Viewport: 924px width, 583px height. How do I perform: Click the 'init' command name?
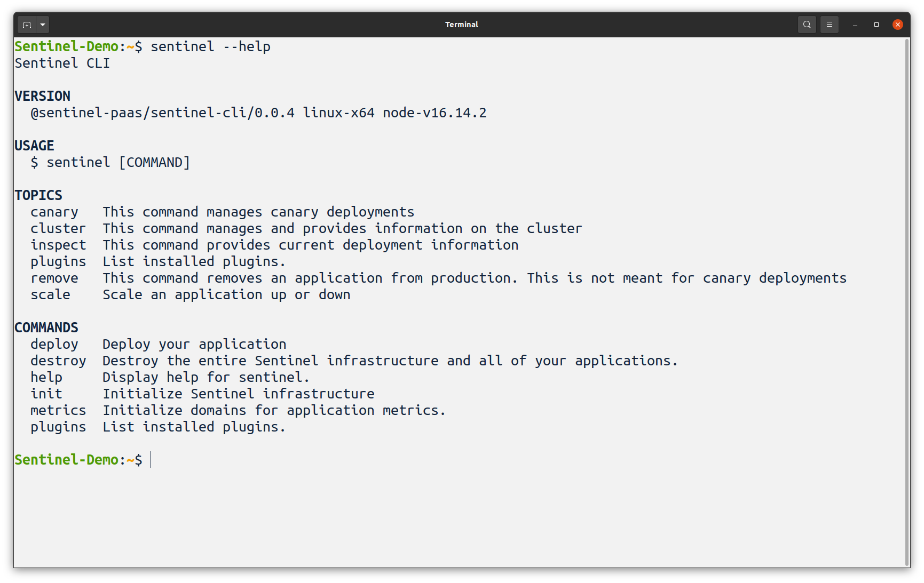coord(46,394)
